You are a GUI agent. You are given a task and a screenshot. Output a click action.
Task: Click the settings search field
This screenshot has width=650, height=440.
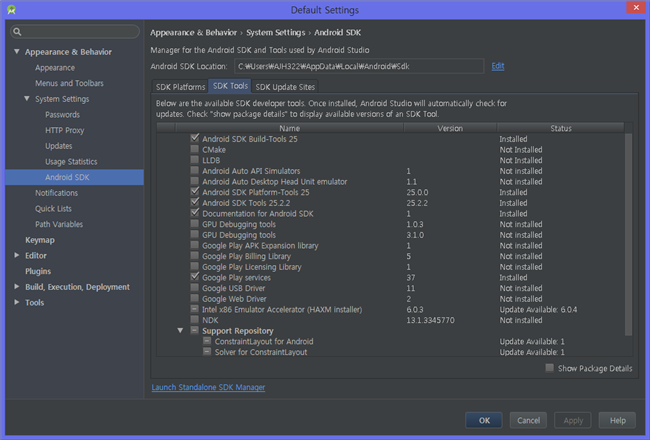75,32
